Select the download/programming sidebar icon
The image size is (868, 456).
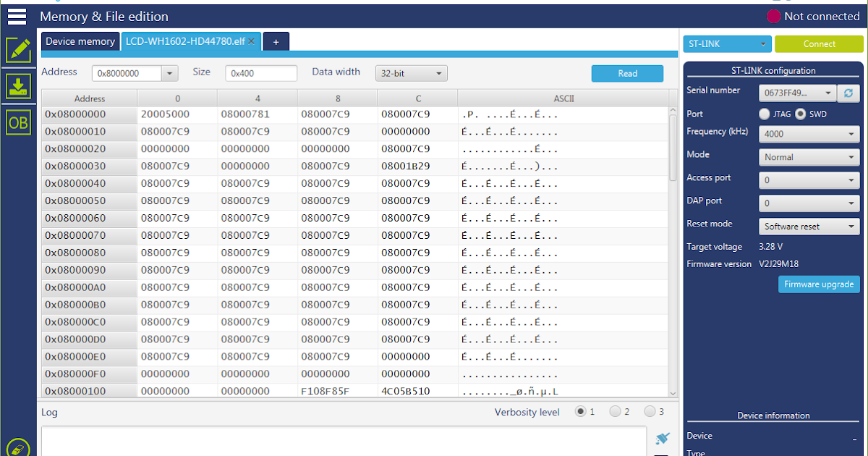(17, 86)
